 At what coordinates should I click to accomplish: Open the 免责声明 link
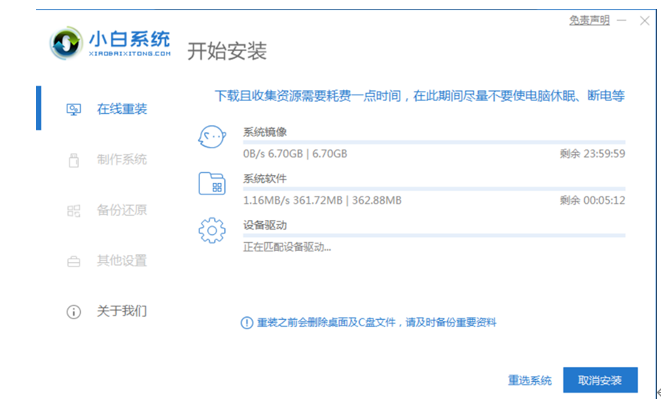(590, 19)
